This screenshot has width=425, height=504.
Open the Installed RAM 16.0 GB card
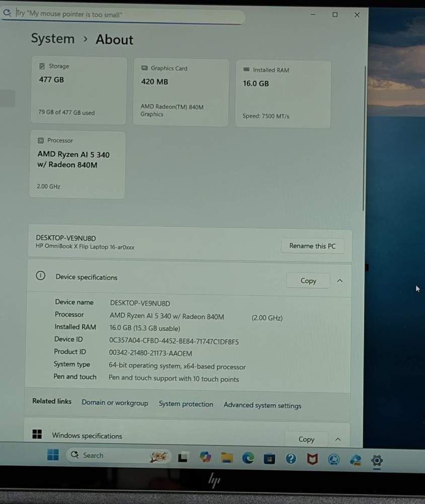point(283,94)
